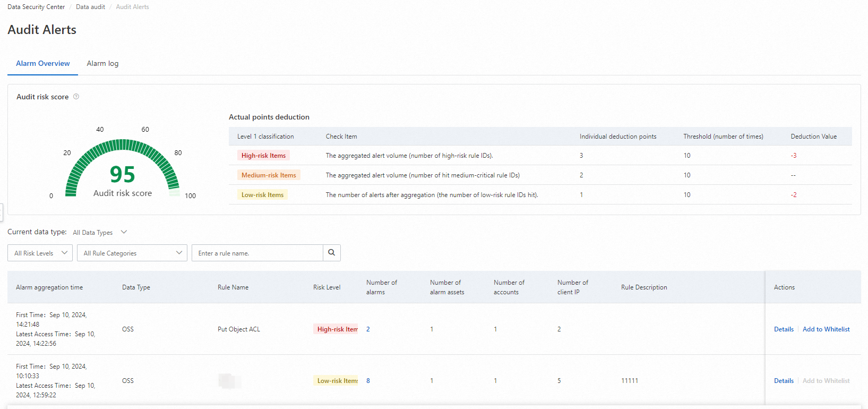The image size is (868, 409).
Task: Open the All Data Types selector
Action: coord(100,232)
